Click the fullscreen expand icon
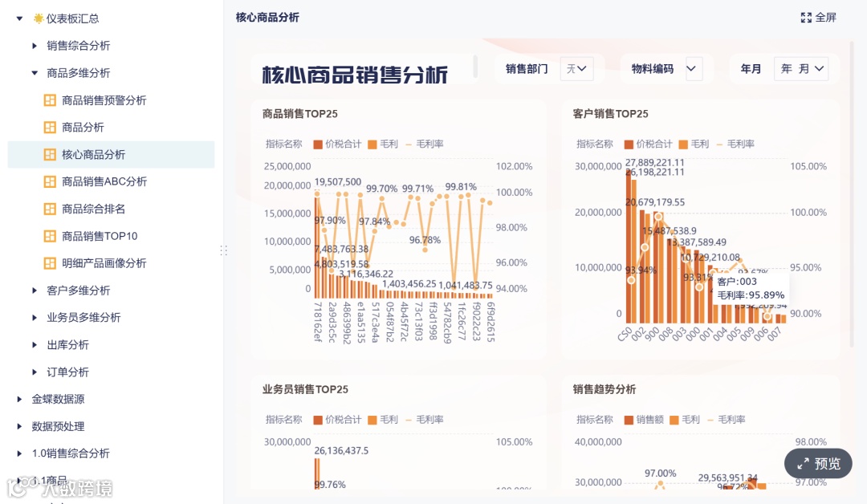This screenshot has height=504, width=867. pyautogui.click(x=806, y=18)
